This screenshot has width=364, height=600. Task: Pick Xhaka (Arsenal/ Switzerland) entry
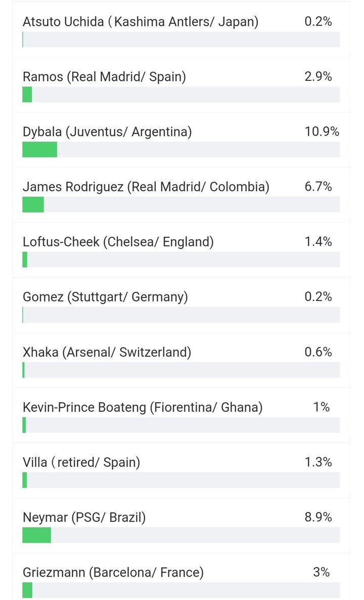(107, 352)
